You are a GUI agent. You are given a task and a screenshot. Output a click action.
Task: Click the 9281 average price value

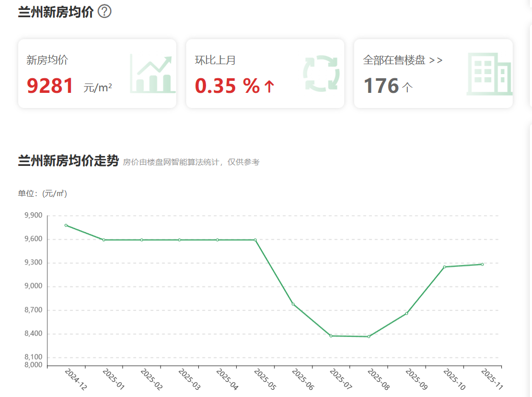tap(50, 86)
